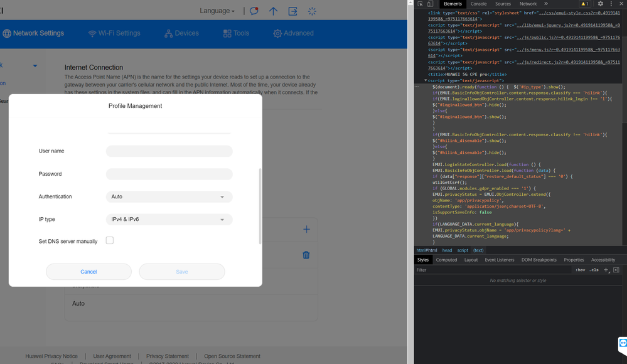627x364 pixels.
Task: Switch to the Computed tab in Styles pane
Action: 446,259
